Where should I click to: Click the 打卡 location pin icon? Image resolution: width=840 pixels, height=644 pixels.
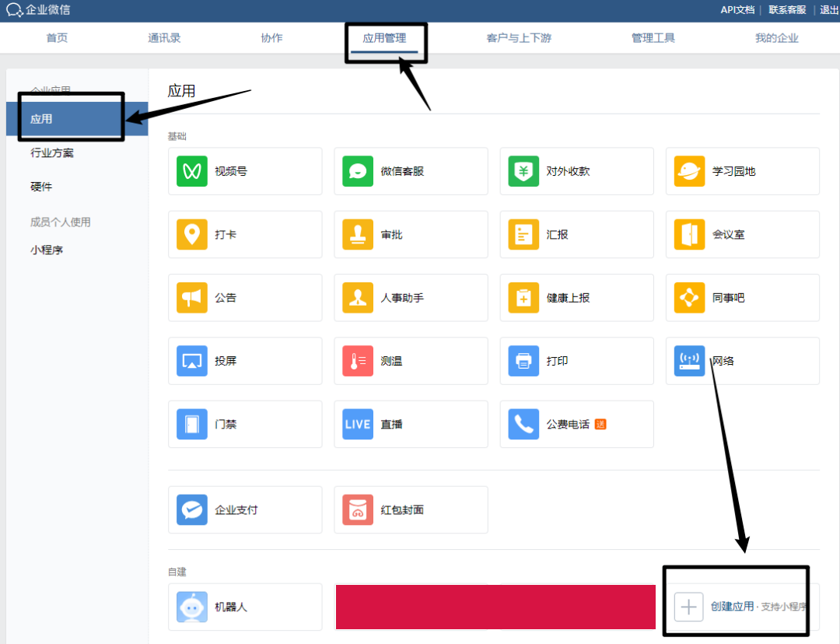tap(192, 234)
